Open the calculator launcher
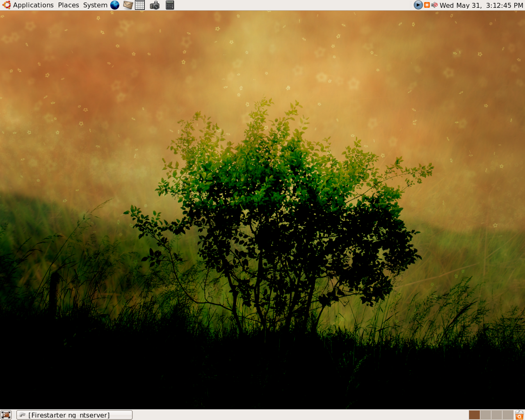The height and width of the screenshot is (420, 525). 170,5
